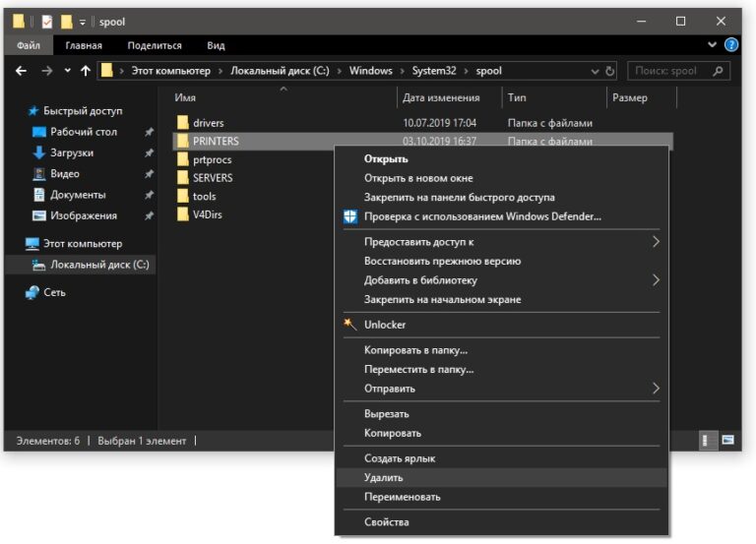
Task: Switch to the Поделиться ribbon tab
Action: [155, 45]
